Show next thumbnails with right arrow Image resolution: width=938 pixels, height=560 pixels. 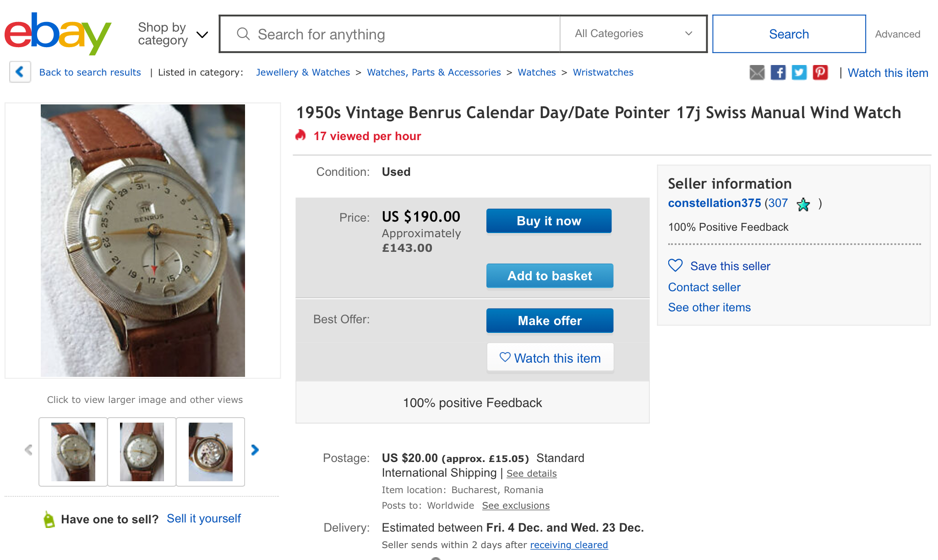(x=255, y=450)
